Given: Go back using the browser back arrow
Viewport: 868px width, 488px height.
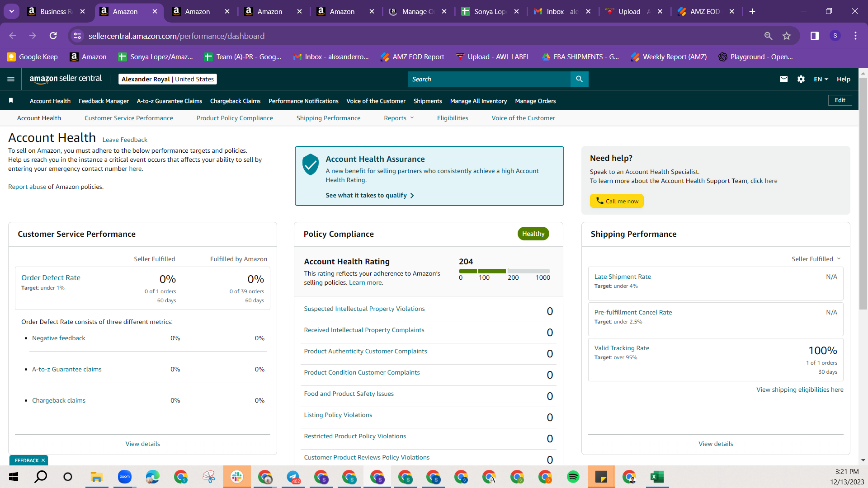Looking at the screenshot, I should click(x=13, y=36).
